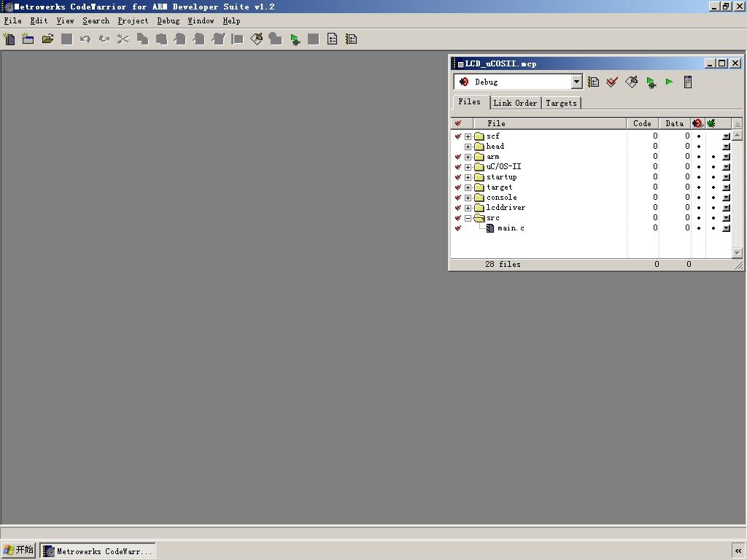
Task: Expand the head folder
Action: 468,147
